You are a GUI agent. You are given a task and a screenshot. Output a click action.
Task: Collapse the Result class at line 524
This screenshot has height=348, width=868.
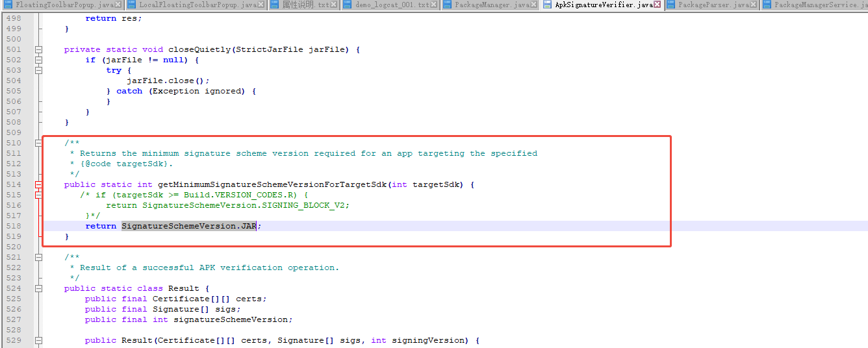[38, 288]
